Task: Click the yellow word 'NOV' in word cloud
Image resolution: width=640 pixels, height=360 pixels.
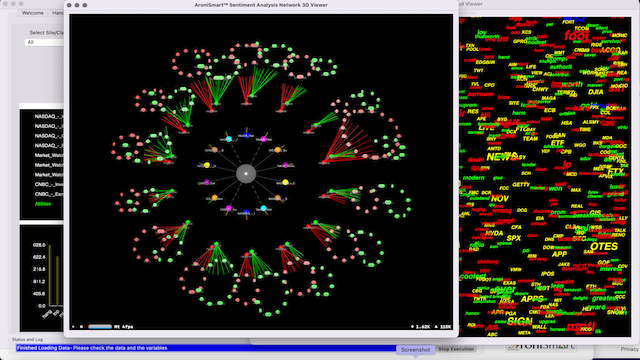Action: point(500,198)
